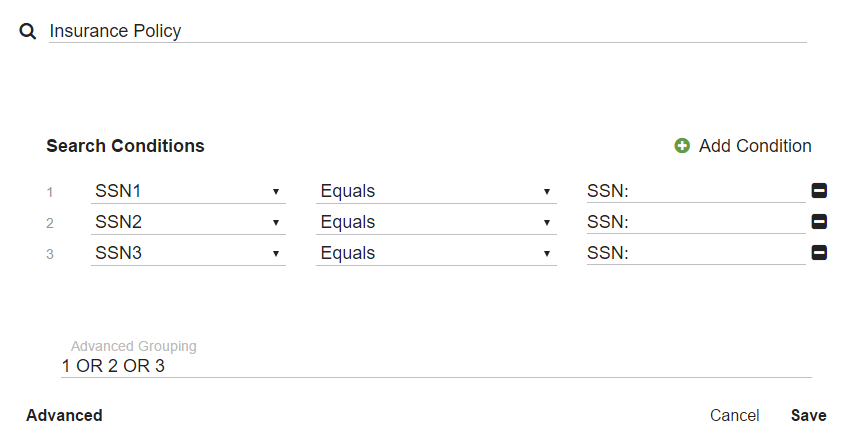This screenshot has width=858, height=437.
Task: Focus the Insurance Policy search field
Action: [427, 31]
